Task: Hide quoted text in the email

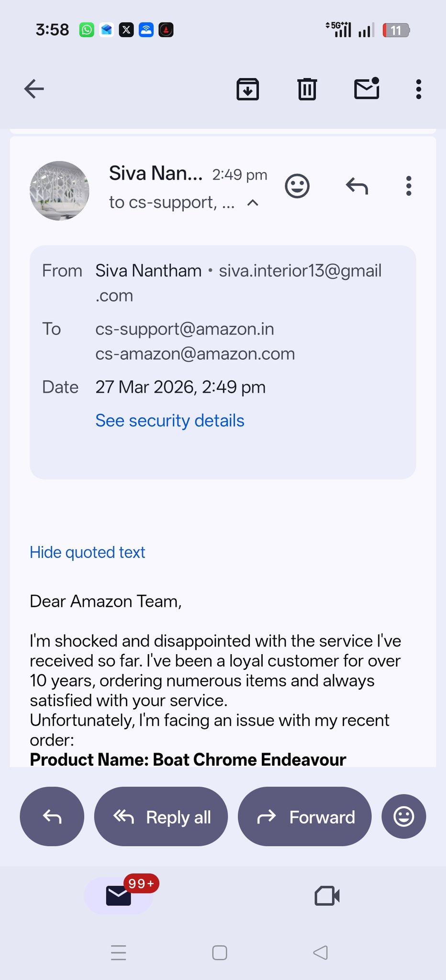Action: tap(88, 552)
